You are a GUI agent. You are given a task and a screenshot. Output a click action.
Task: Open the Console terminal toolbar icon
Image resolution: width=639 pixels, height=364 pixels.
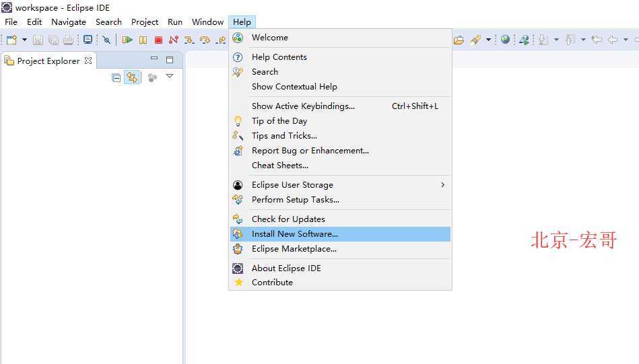(88, 40)
